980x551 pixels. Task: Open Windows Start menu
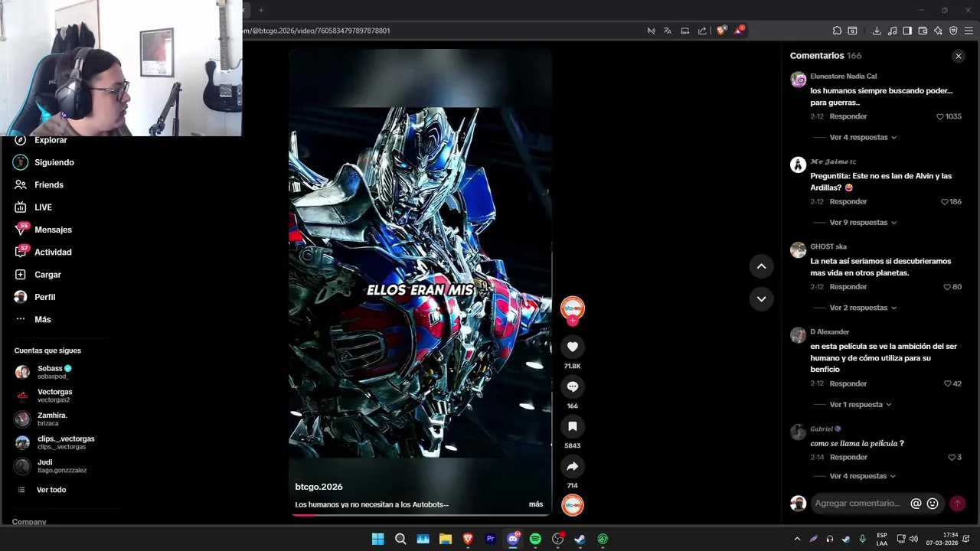pyautogui.click(x=377, y=539)
